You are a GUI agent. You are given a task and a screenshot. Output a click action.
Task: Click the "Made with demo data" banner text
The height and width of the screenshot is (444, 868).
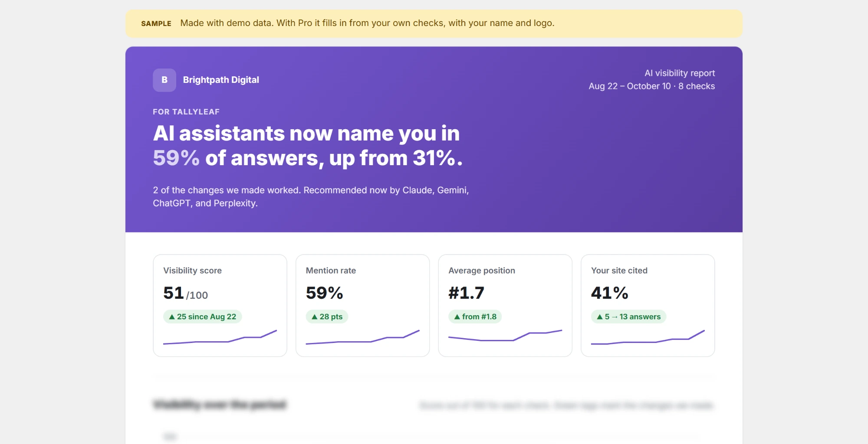click(x=367, y=23)
